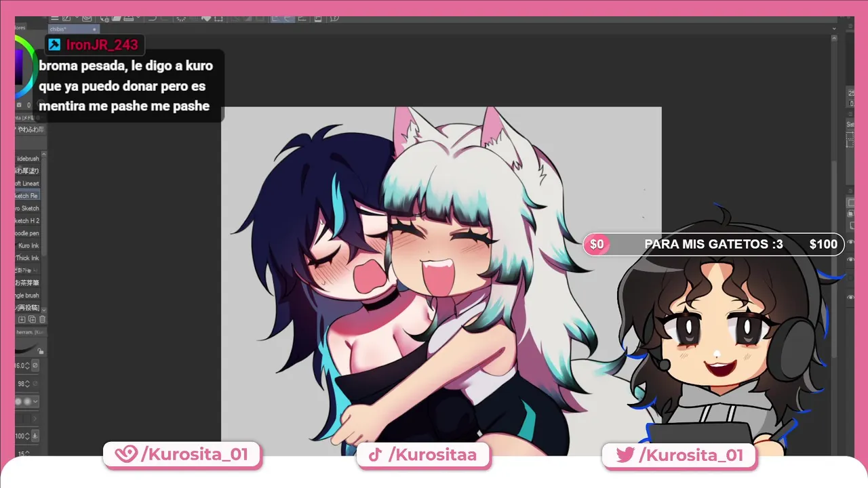Viewport: 868px width, 488px height.
Task: Adjust the brush size 16.0 stepper
Action: 27,365
